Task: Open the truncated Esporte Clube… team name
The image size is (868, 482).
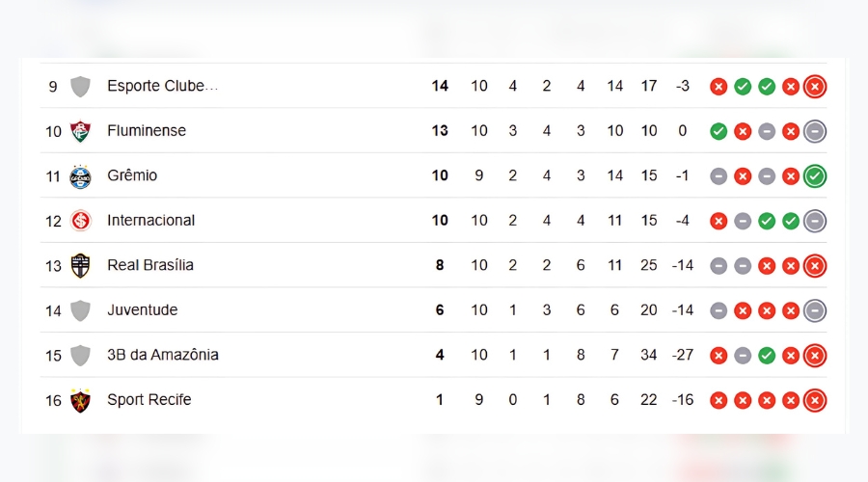Action: (162, 87)
